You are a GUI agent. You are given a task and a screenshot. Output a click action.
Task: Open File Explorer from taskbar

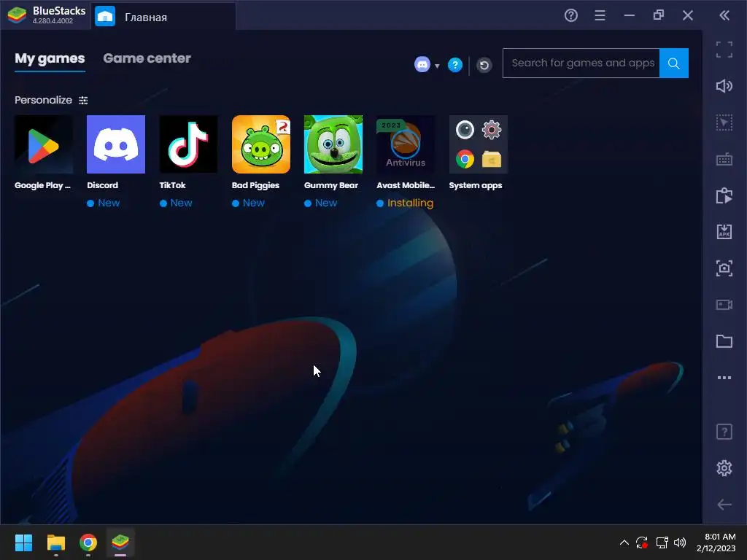(55, 542)
